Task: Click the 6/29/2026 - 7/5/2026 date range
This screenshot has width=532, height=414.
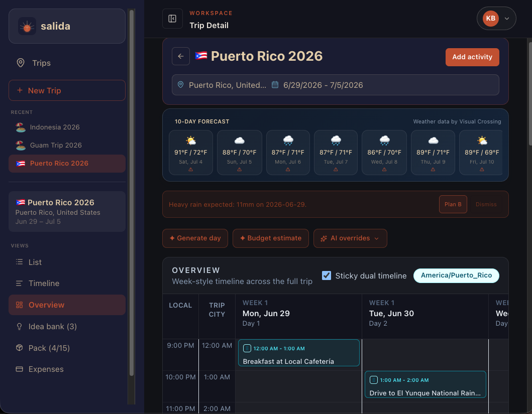Action: click(x=323, y=85)
